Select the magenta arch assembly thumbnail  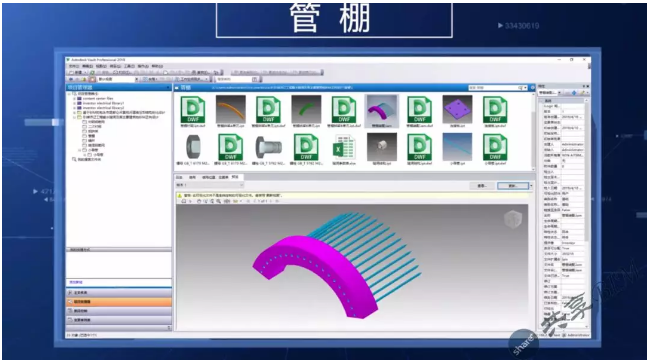click(382, 109)
